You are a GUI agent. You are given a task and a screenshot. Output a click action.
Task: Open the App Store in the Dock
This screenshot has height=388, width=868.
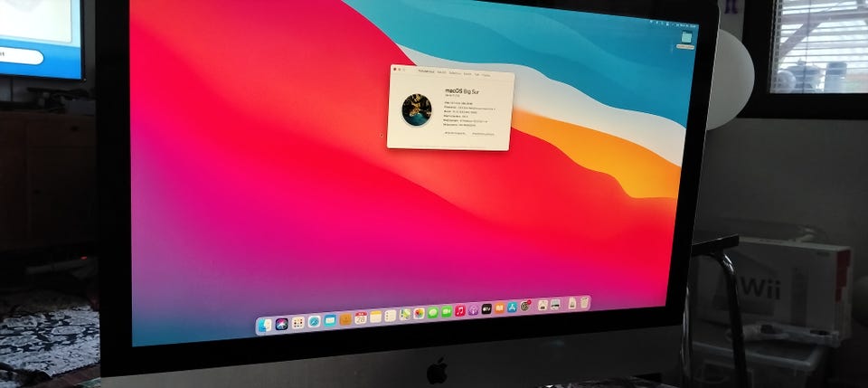coord(512,308)
